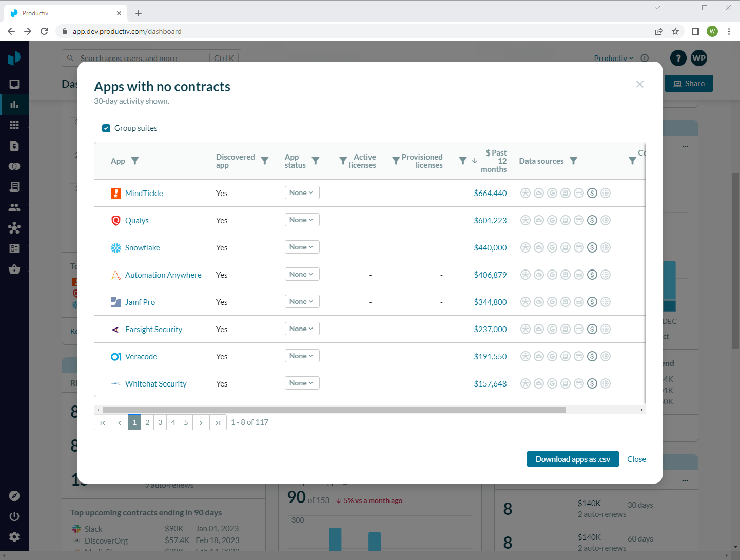Download apps as .csv

point(572,459)
